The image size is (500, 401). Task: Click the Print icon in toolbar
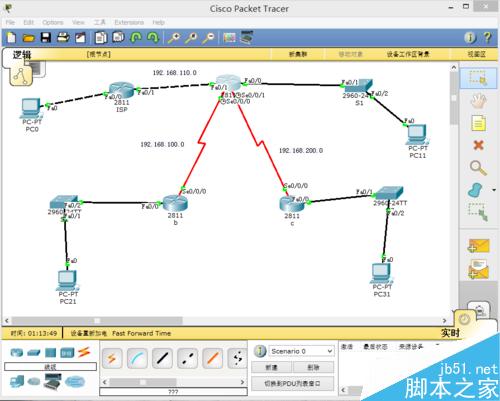63,37
